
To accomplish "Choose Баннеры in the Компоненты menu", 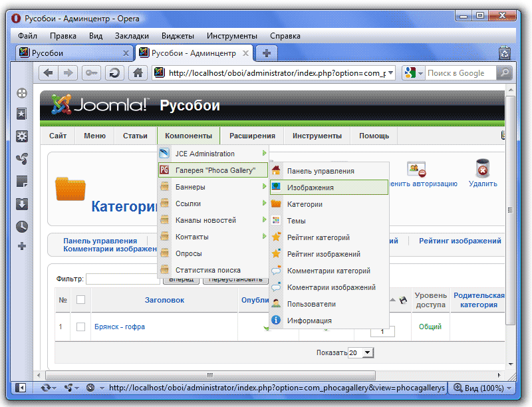I will click(190, 188).
